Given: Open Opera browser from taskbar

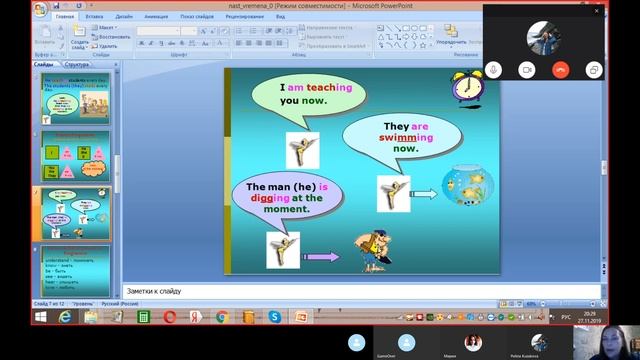Looking at the screenshot, I should click(x=170, y=317).
